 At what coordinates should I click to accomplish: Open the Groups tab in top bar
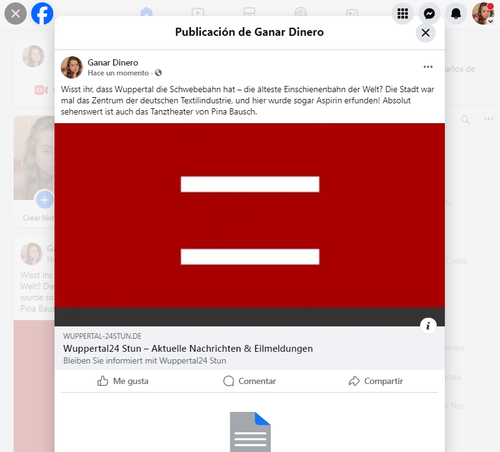click(301, 13)
